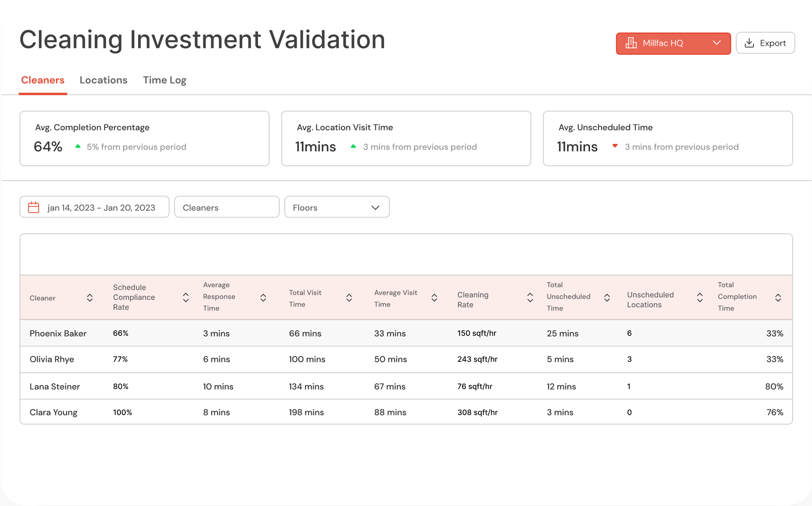This screenshot has width=812, height=506.
Task: Open the Floors dropdown
Action: point(337,207)
